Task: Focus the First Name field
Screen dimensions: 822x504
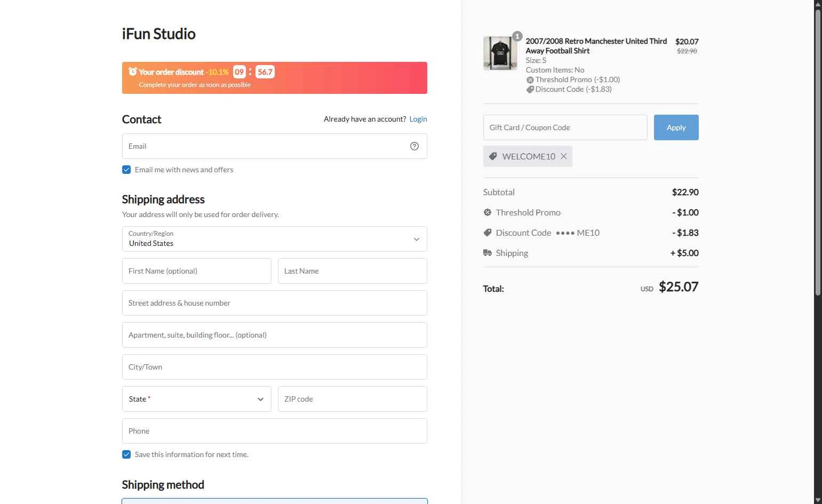Action: (x=197, y=271)
